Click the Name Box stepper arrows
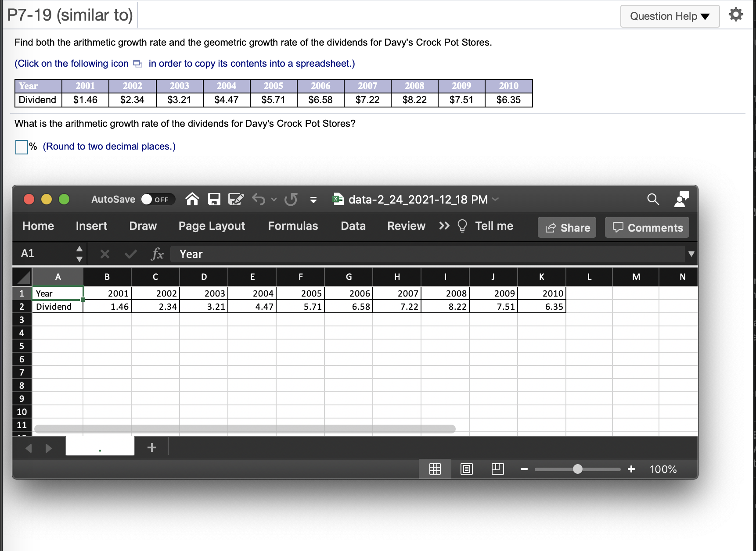The height and width of the screenshot is (551, 756). [x=79, y=254]
